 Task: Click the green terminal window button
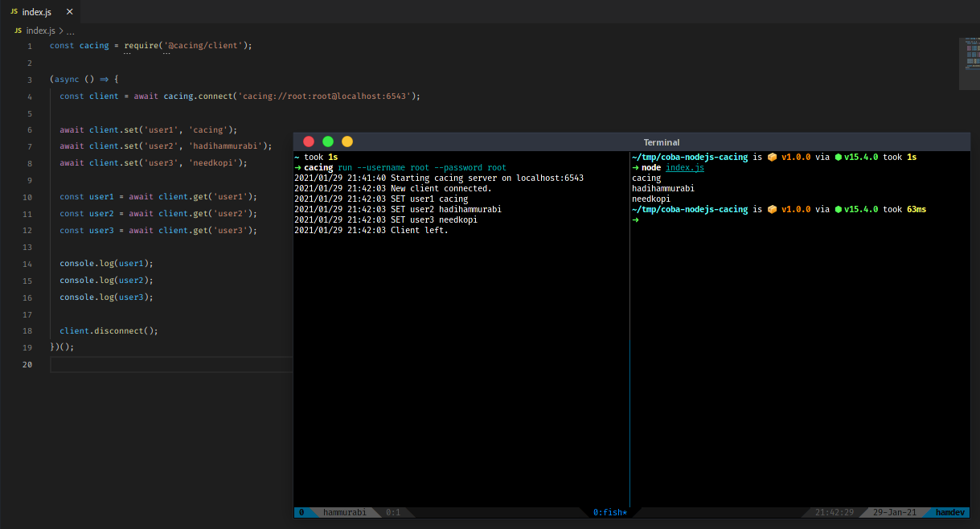328,141
